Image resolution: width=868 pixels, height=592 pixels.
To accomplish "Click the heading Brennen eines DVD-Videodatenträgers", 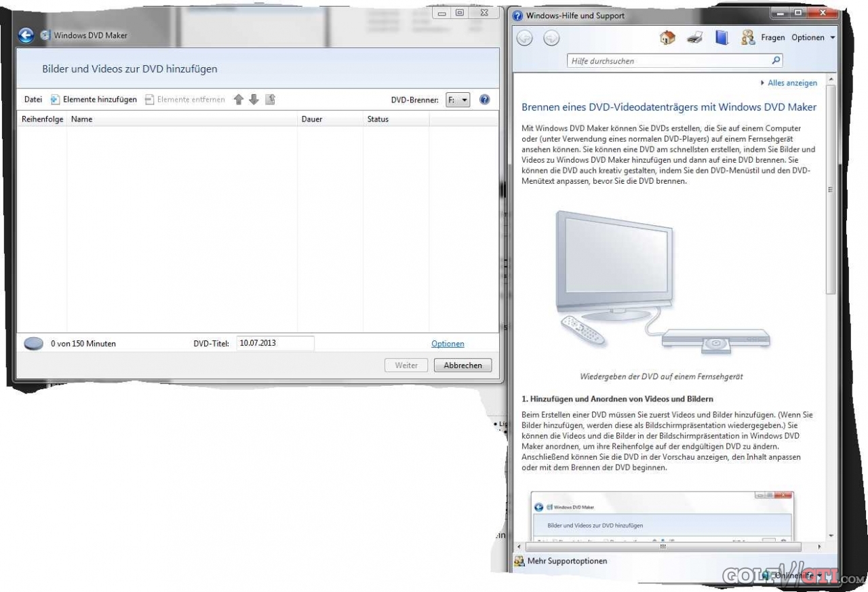I will click(669, 107).
